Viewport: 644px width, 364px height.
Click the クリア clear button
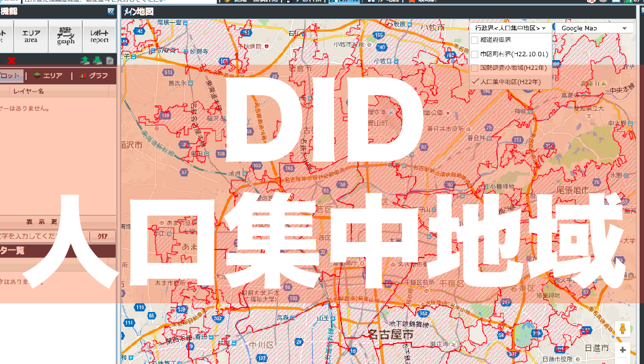pos(102,236)
